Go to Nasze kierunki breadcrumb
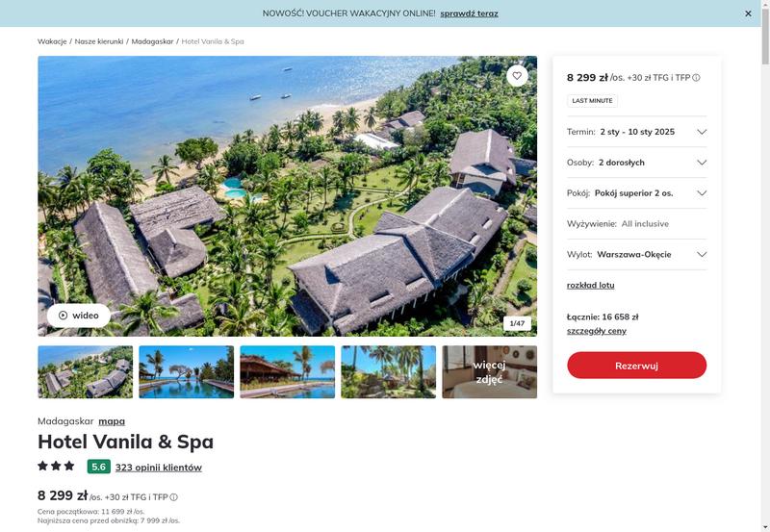Image resolution: width=770 pixels, height=532 pixels. click(99, 41)
